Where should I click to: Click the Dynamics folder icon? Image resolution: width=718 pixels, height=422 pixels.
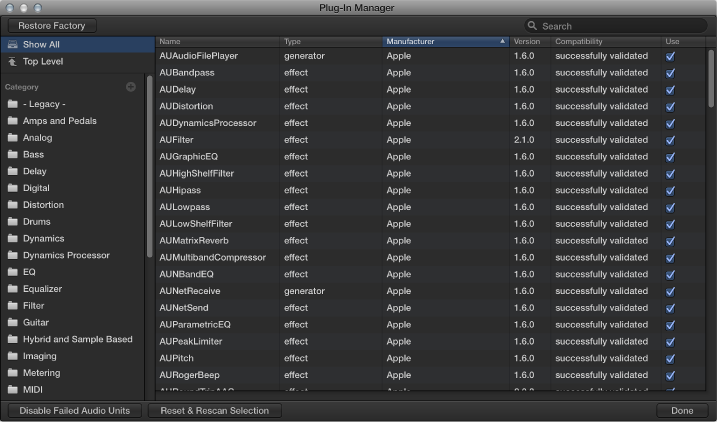(13, 238)
